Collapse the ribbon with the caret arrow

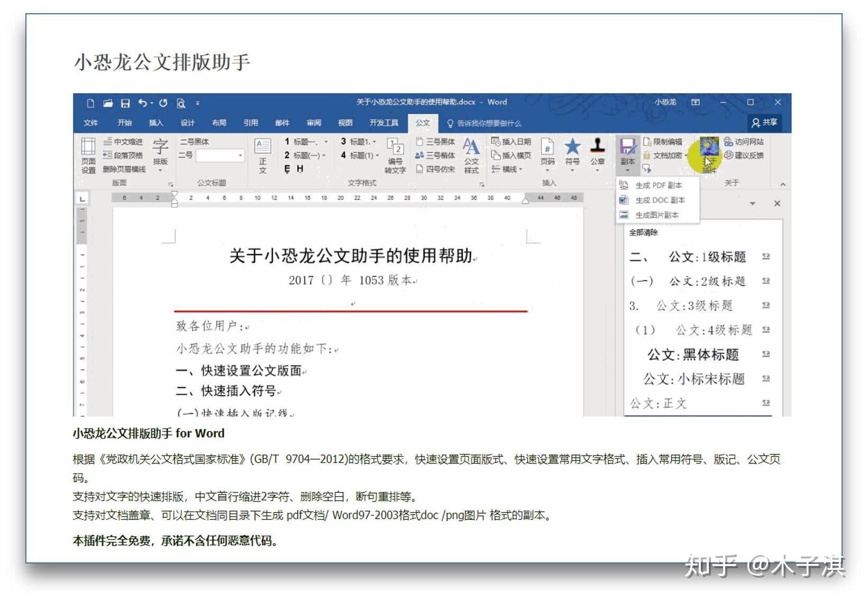[x=783, y=184]
